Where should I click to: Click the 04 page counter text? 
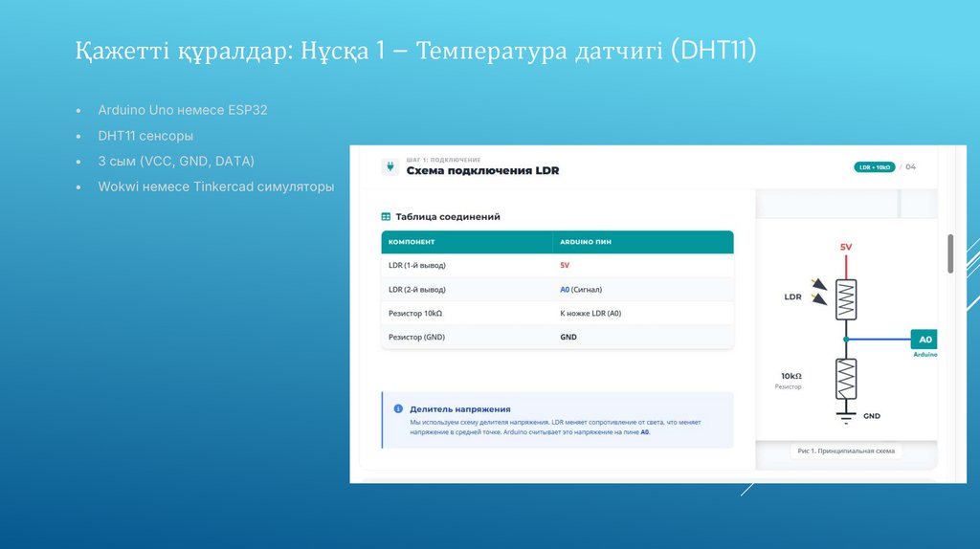(911, 166)
